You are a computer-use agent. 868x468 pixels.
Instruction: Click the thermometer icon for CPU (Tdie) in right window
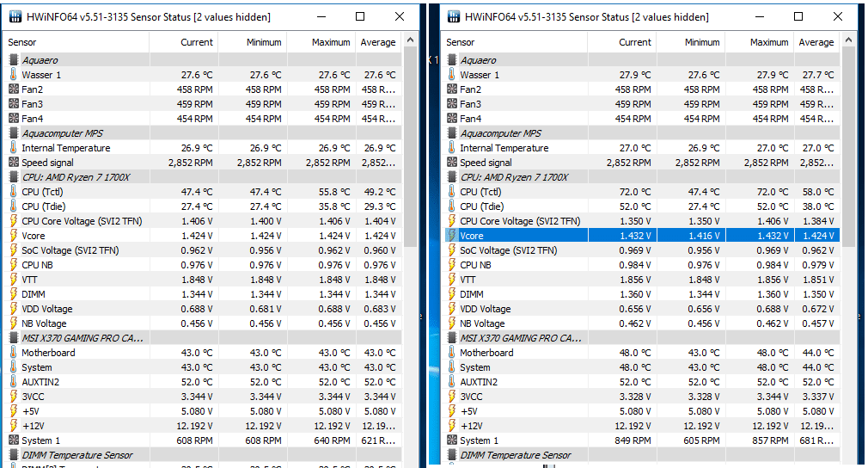click(452, 206)
